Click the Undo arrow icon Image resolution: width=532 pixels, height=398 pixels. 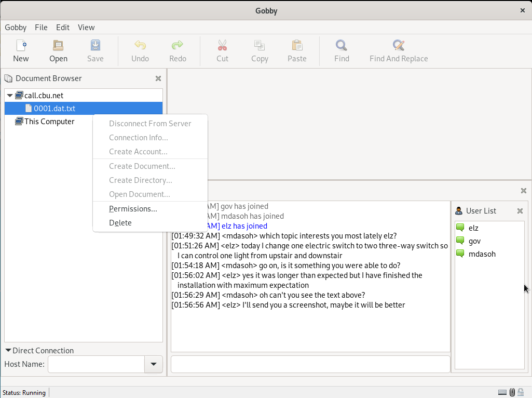pyautogui.click(x=140, y=45)
